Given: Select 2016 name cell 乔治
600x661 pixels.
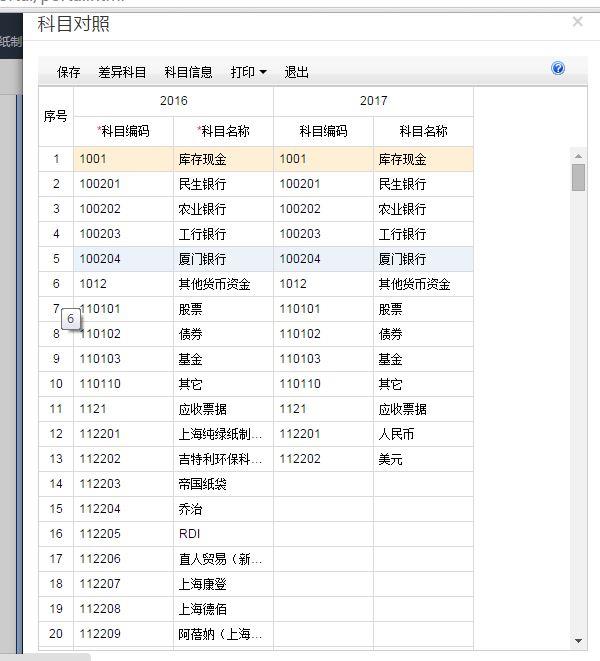Looking at the screenshot, I should click(223, 509).
